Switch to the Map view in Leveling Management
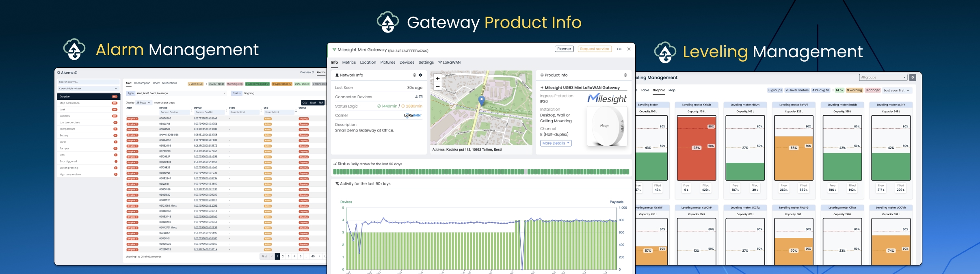Screen dimensions: 980x274 click(x=672, y=90)
